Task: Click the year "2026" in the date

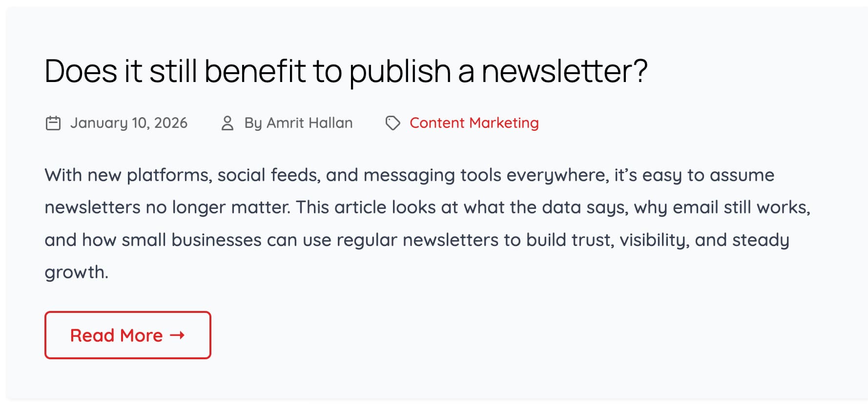Action: point(170,123)
